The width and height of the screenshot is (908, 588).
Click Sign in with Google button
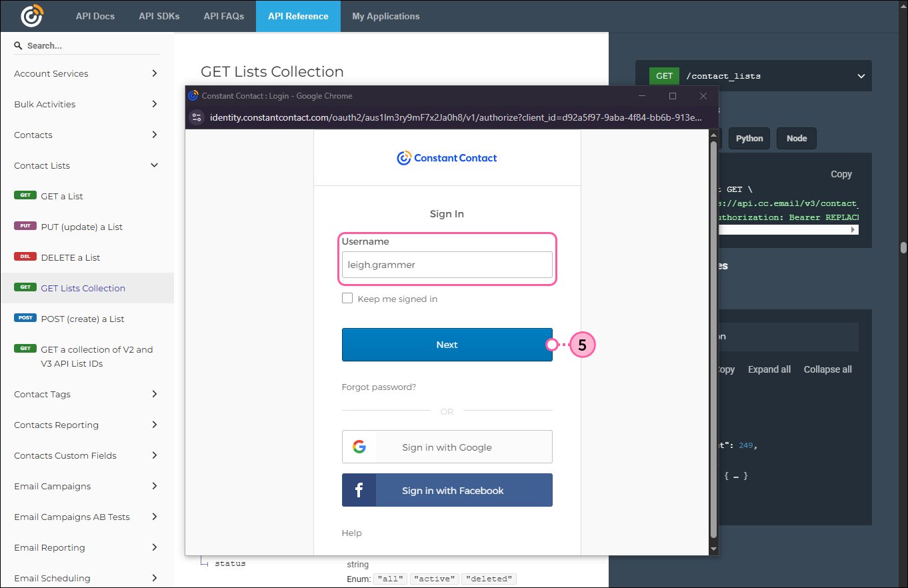[447, 447]
